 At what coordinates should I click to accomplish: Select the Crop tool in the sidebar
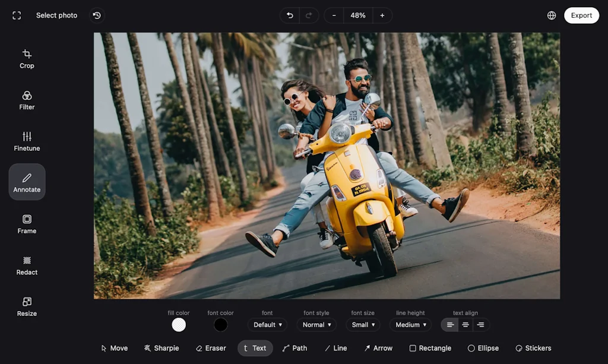tap(26, 58)
